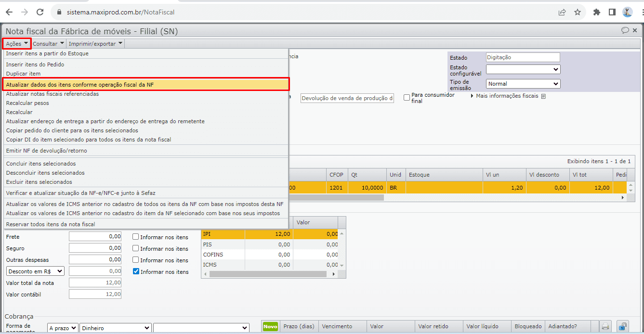
Task: Bookmark this page with the star icon
Action: tap(578, 12)
